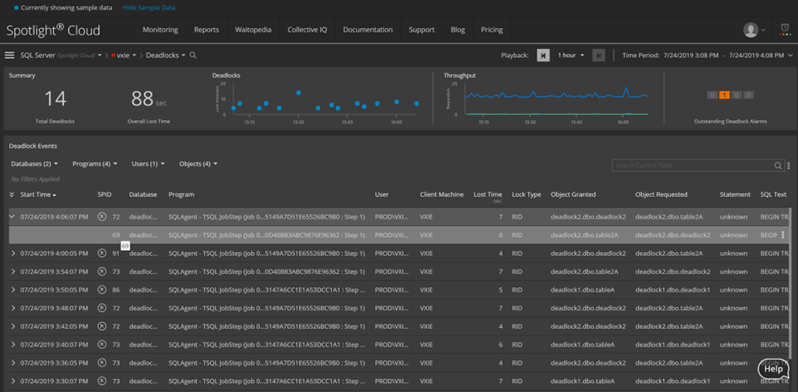Click victim icon in 3:30:07 PM row
Image resolution: width=798 pixels, height=392 pixels.
[x=102, y=381]
